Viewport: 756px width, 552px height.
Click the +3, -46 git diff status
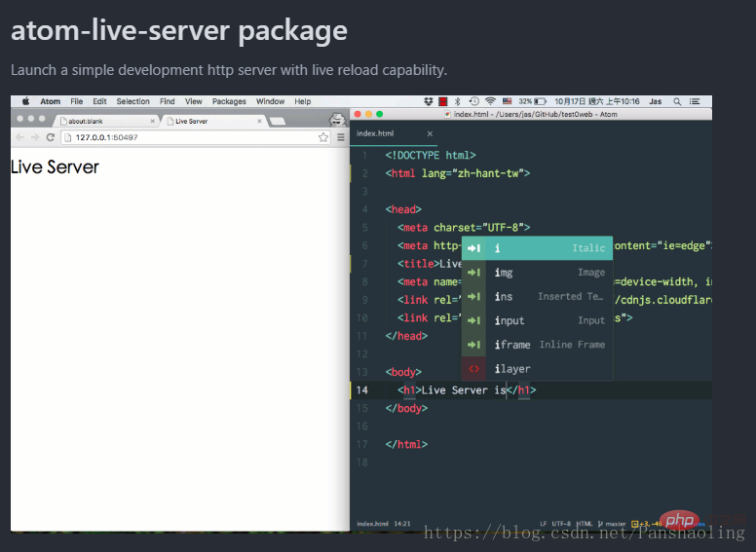pyautogui.click(x=647, y=524)
